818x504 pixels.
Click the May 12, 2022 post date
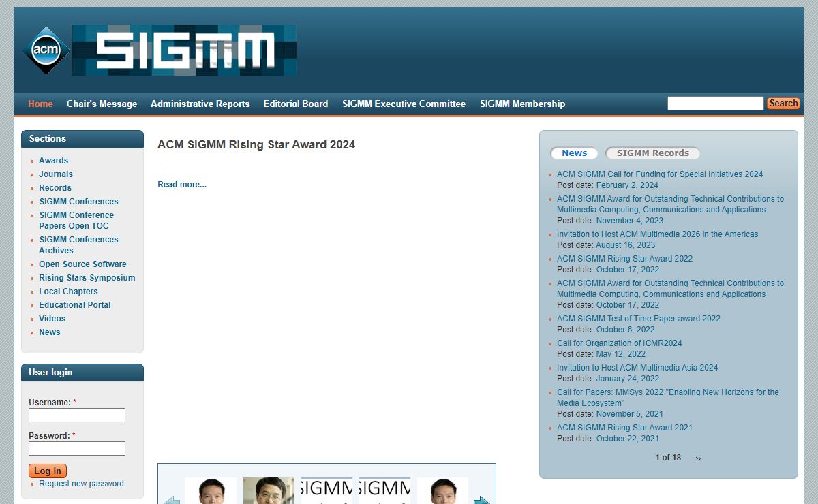click(x=621, y=354)
